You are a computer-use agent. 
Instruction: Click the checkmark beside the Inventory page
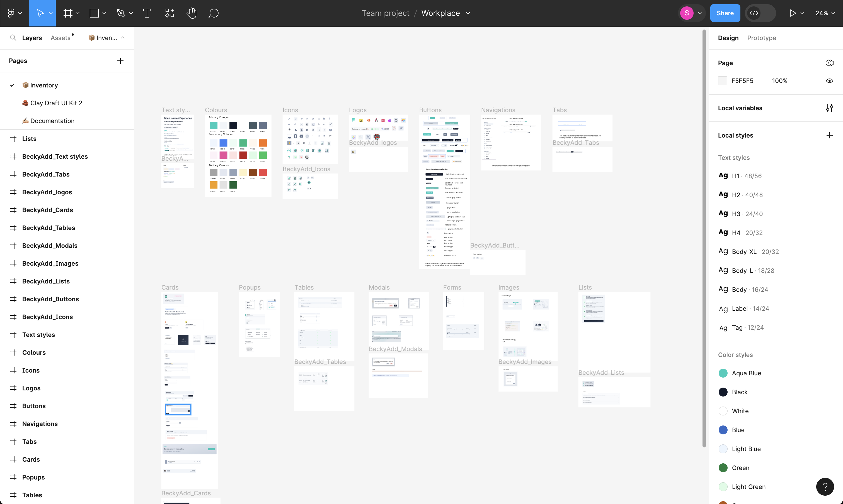click(12, 85)
